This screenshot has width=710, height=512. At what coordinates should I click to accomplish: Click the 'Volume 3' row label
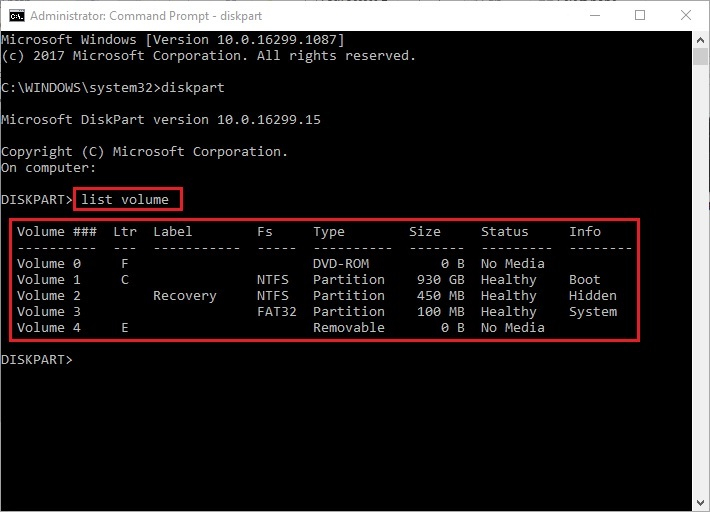pos(49,312)
